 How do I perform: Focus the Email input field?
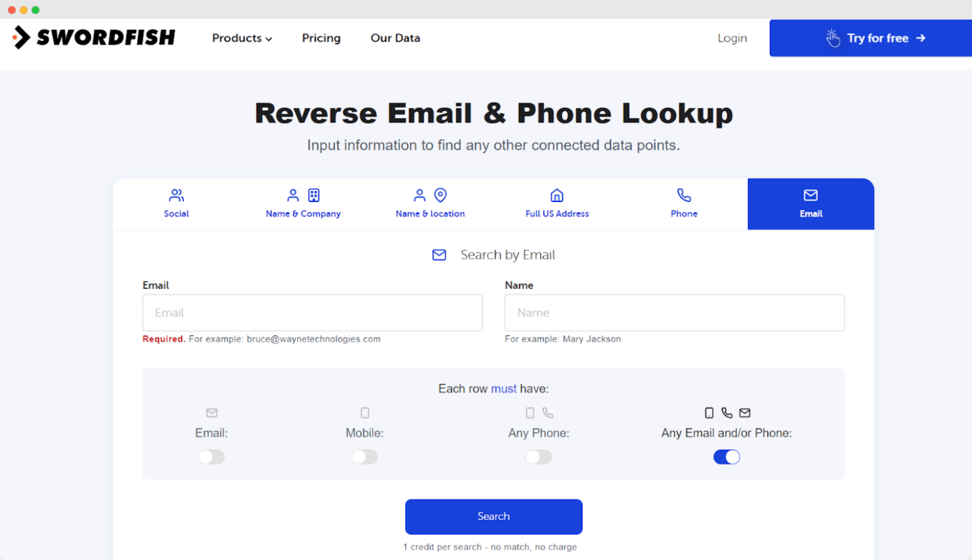point(312,313)
